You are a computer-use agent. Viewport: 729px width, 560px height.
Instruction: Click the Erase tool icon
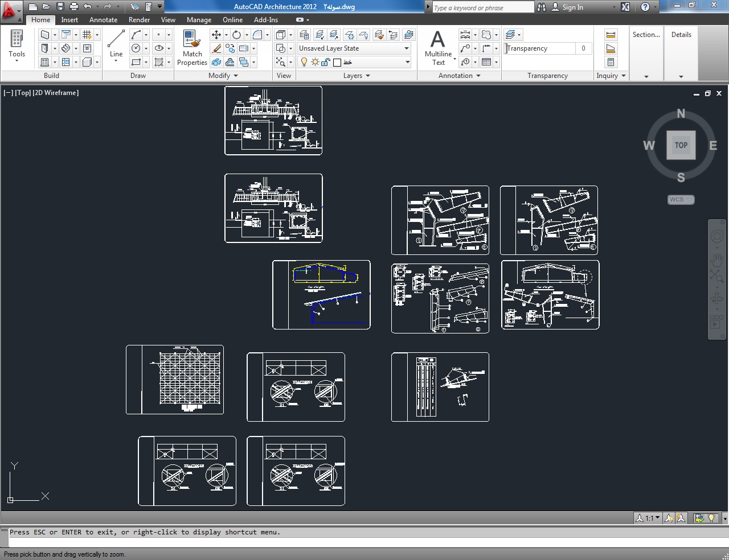click(216, 49)
